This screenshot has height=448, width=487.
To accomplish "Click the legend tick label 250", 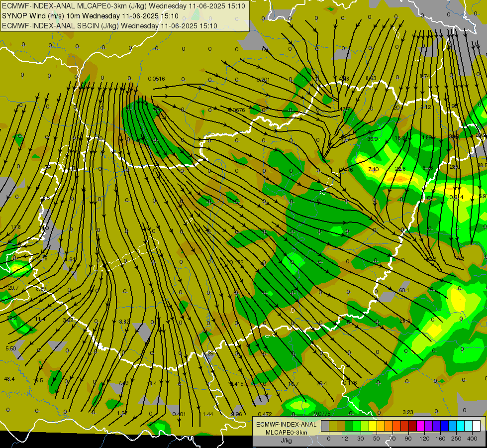I will pyautogui.click(x=456, y=439).
